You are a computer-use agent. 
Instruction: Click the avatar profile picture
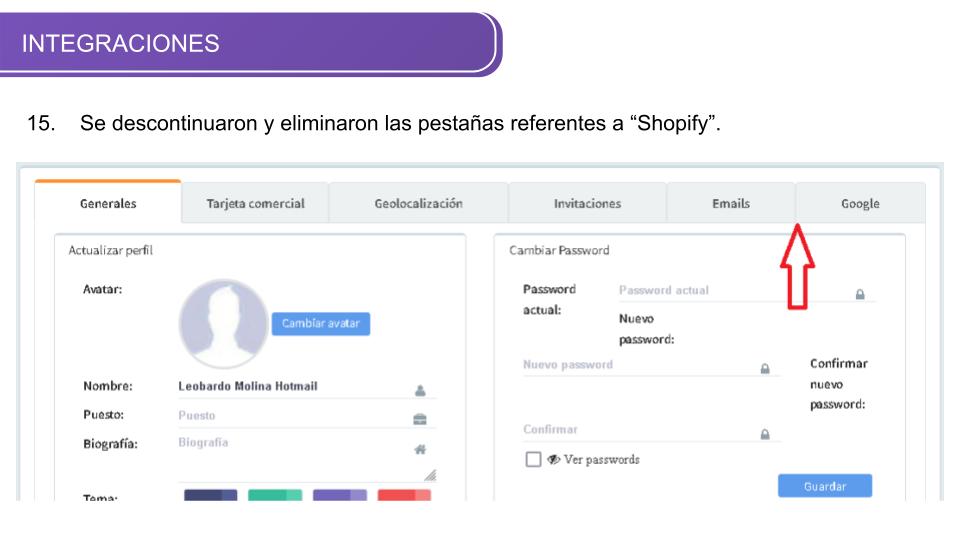(223, 323)
